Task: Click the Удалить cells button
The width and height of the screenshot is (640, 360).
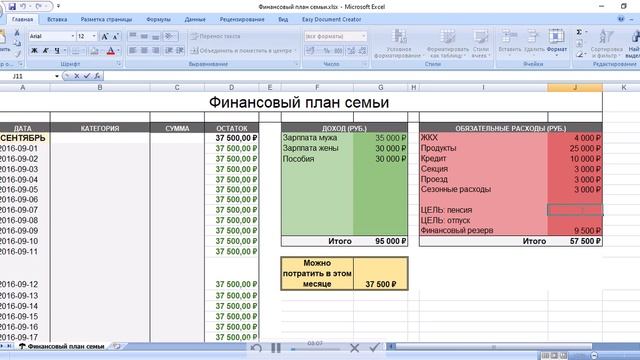Action: coord(534,42)
